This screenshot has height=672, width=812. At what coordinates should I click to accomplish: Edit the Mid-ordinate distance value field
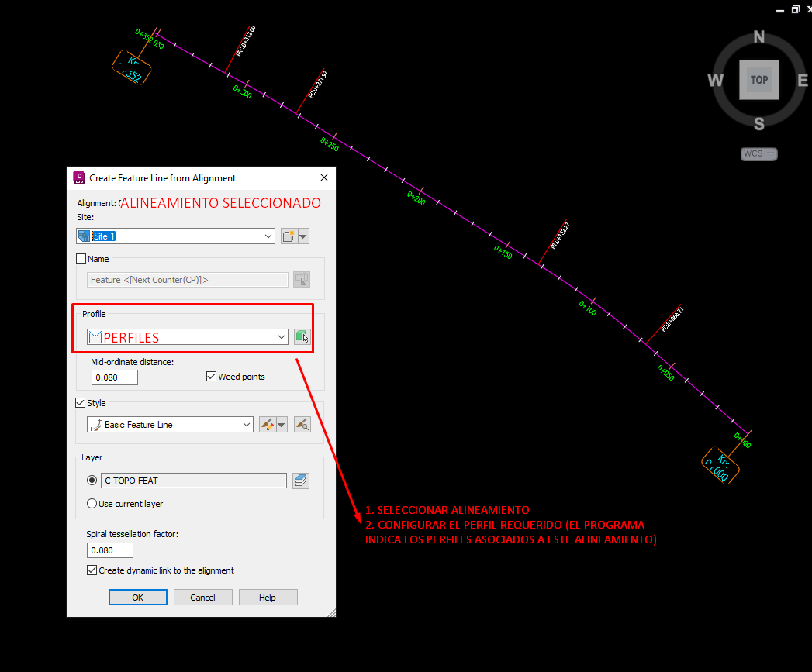point(114,377)
